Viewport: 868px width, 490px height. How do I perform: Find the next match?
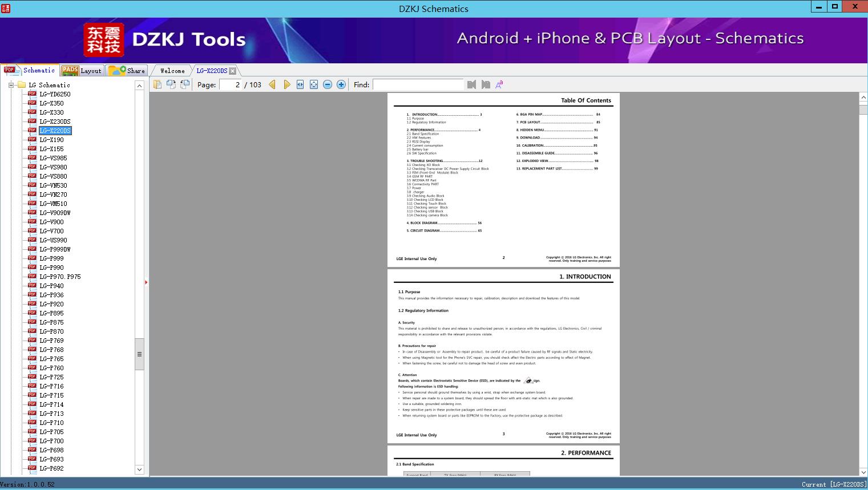click(486, 84)
